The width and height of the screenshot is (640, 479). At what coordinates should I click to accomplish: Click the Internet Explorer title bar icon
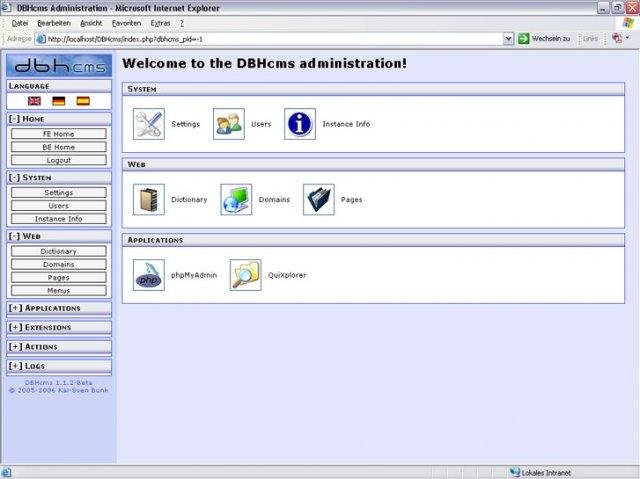[x=6, y=8]
